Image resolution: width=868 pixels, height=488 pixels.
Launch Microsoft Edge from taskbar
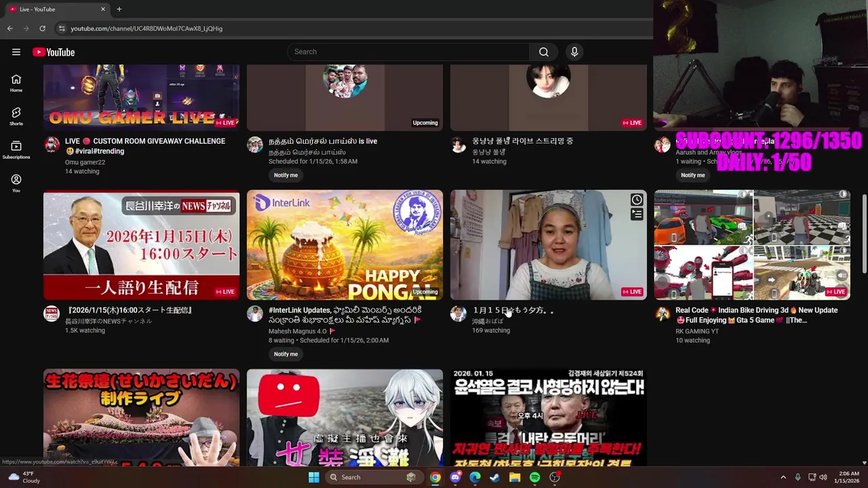pyautogui.click(x=475, y=477)
